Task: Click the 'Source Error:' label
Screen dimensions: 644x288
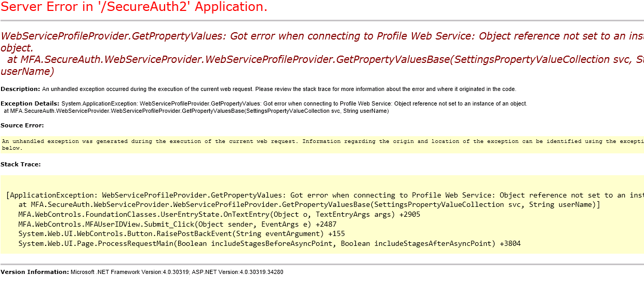Action: pos(22,125)
